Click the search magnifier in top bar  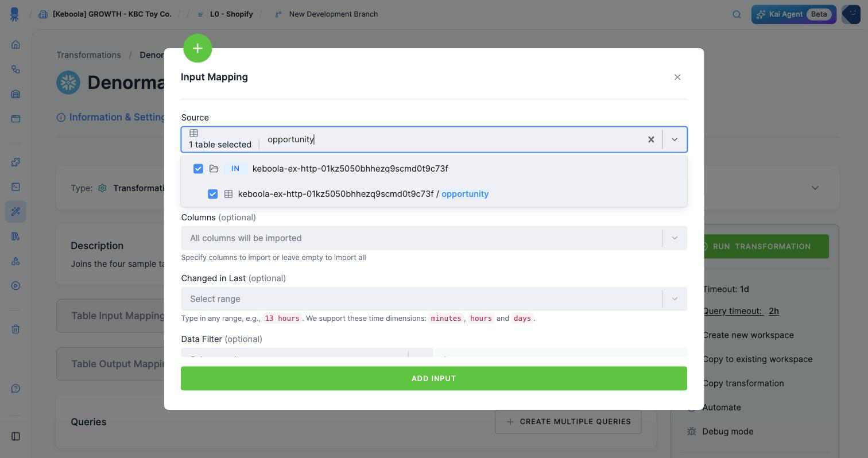tap(737, 14)
